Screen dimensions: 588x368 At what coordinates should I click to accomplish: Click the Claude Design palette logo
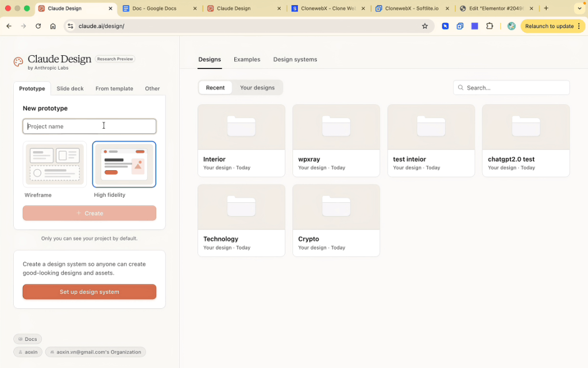(18, 62)
